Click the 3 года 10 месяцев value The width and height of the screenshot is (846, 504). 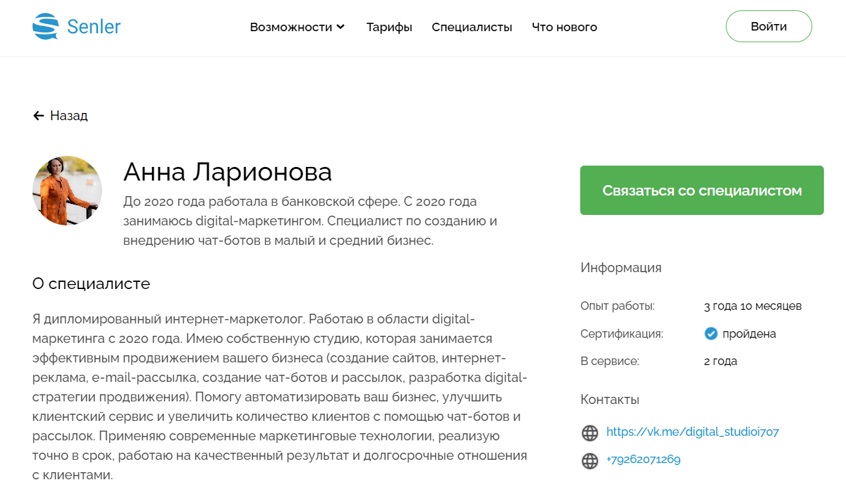[753, 306]
